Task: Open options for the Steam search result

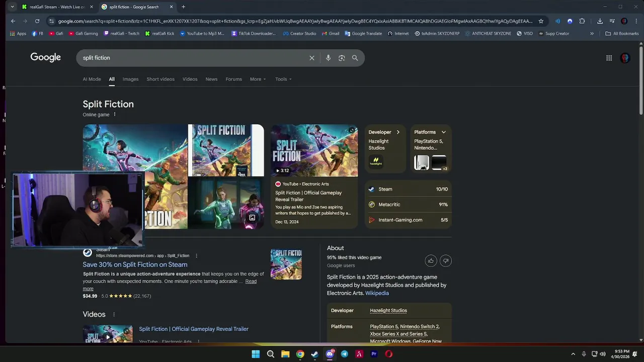Action: click(196, 255)
